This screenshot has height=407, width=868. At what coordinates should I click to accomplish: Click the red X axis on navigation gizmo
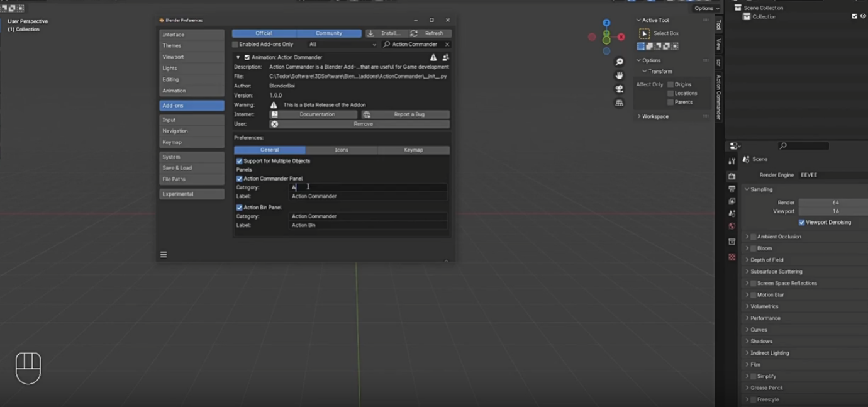(x=621, y=37)
